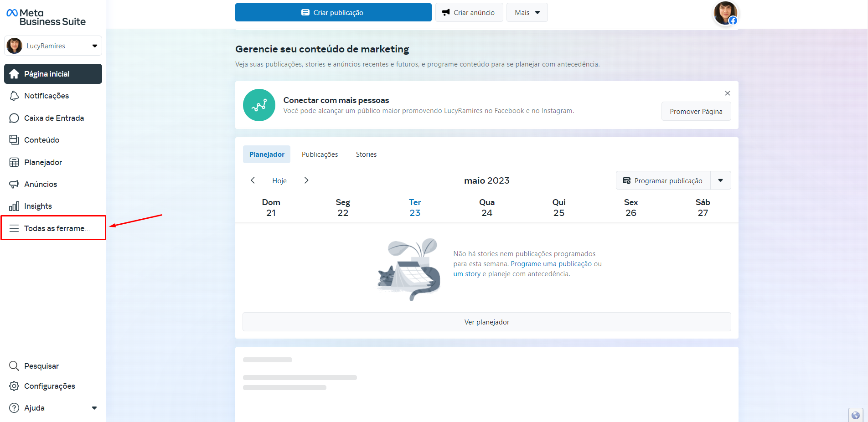Click the LucyRamires sidebar avatar
868x422 pixels.
(x=15, y=46)
